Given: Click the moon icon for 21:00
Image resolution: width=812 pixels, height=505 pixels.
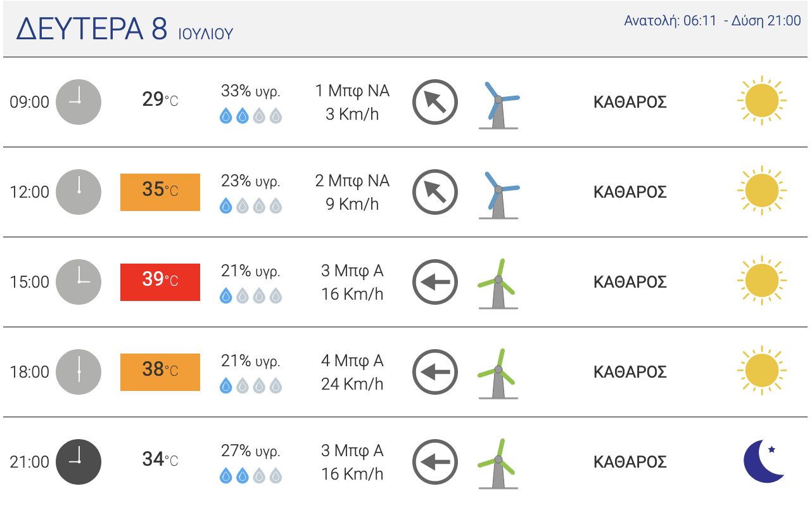Looking at the screenshot, I should pyautogui.click(x=764, y=461).
